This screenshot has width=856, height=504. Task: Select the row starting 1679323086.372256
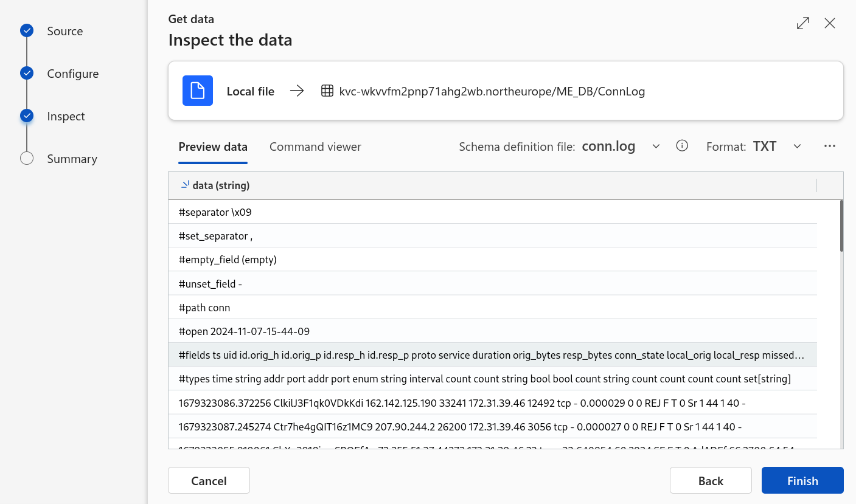(x=493, y=402)
